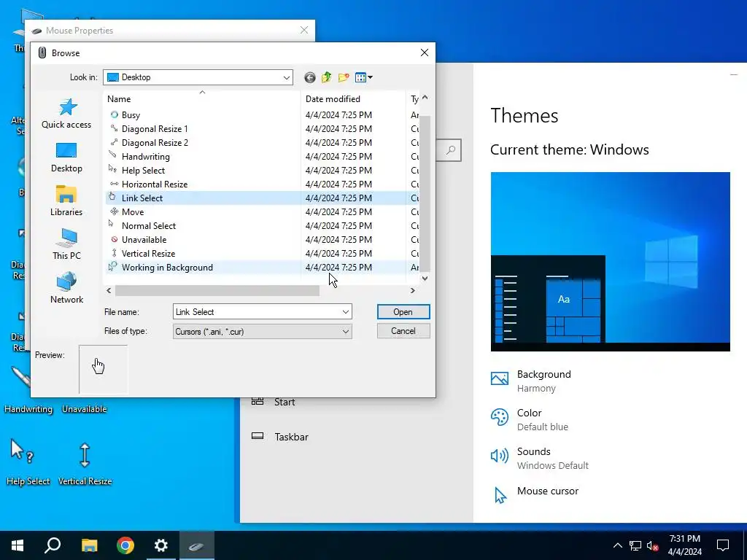Open the notification center
The height and width of the screenshot is (560, 747).
pos(723,545)
